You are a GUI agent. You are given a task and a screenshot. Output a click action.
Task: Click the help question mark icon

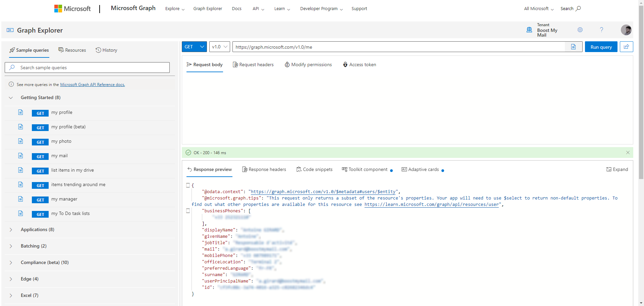coord(601,30)
